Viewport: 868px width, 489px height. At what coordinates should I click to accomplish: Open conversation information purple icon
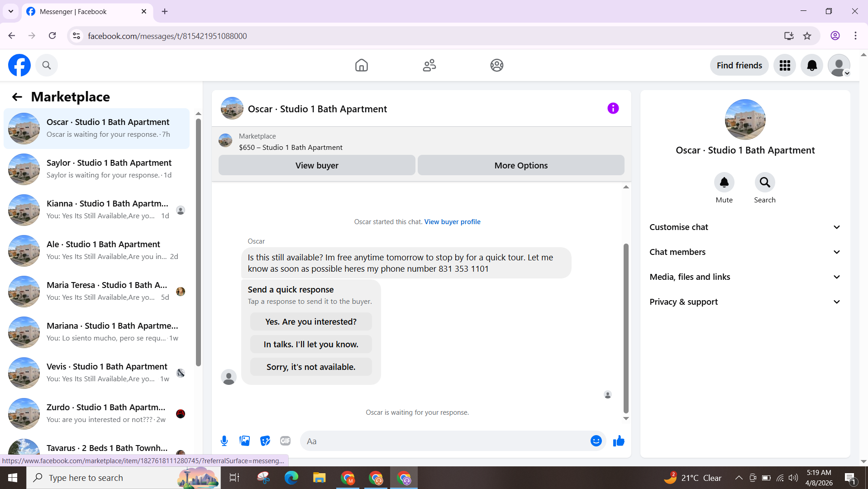(x=613, y=108)
